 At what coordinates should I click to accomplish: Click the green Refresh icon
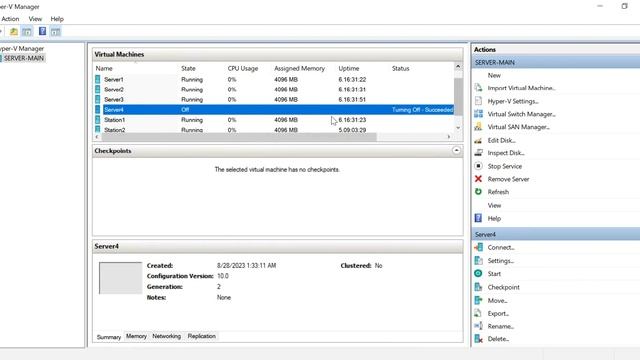pyautogui.click(x=478, y=191)
